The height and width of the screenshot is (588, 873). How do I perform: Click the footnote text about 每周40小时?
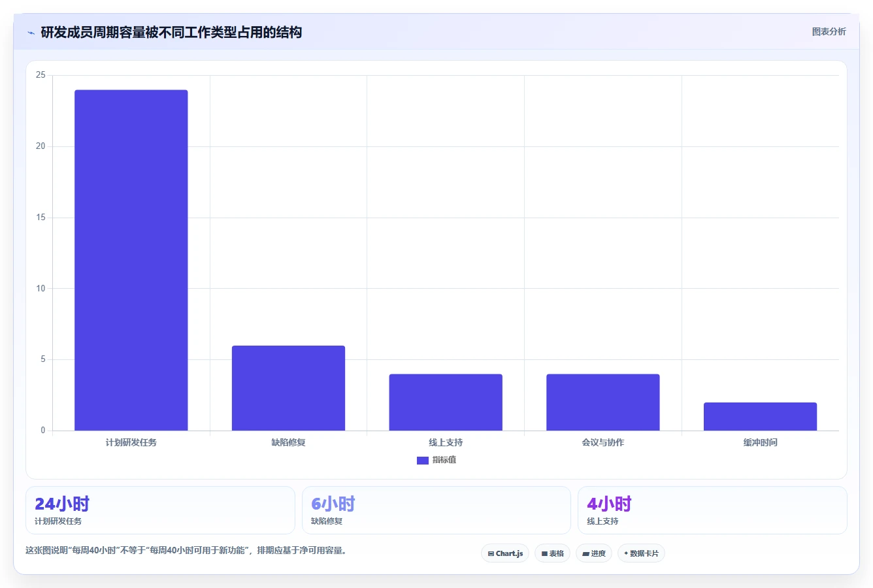point(188,550)
